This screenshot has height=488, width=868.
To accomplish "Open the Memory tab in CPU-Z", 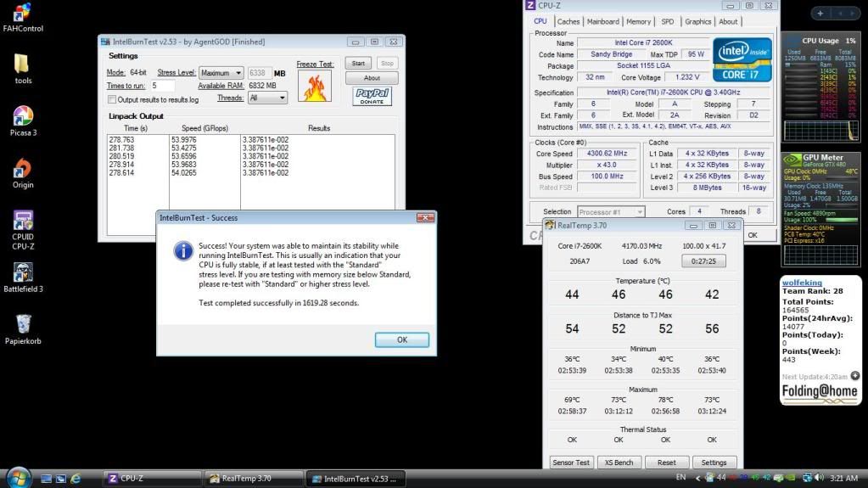I will (638, 21).
